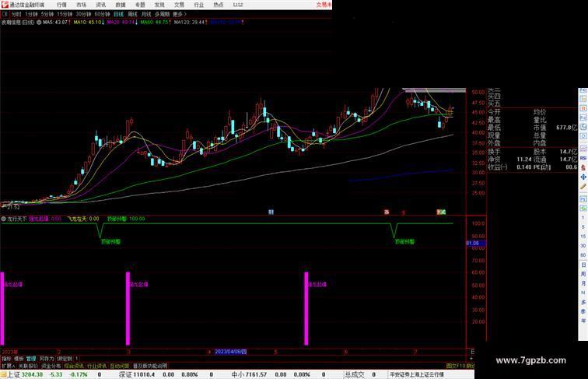Select 日 period in right sidebar

(583, 265)
